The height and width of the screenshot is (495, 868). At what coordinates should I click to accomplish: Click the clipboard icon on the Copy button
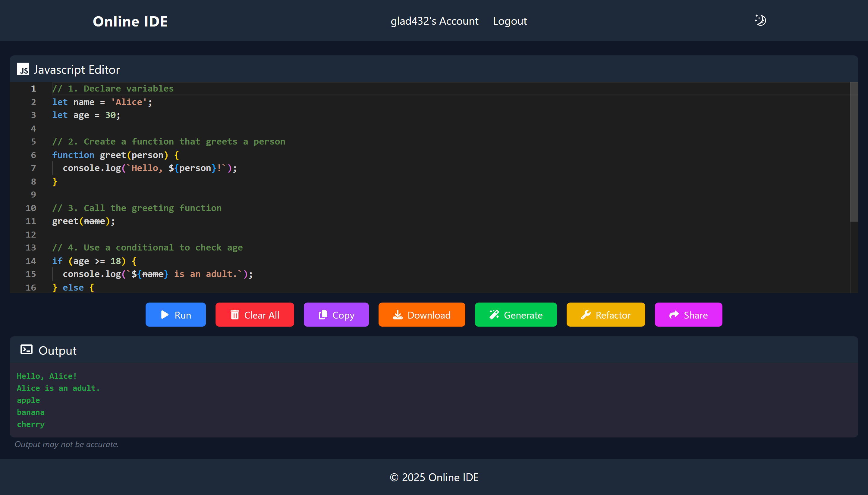pos(323,315)
